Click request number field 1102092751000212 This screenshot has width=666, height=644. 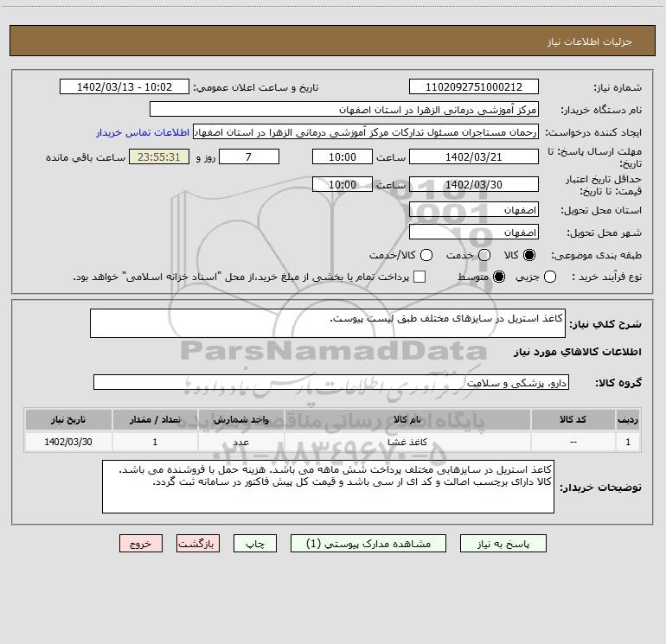tap(474, 87)
